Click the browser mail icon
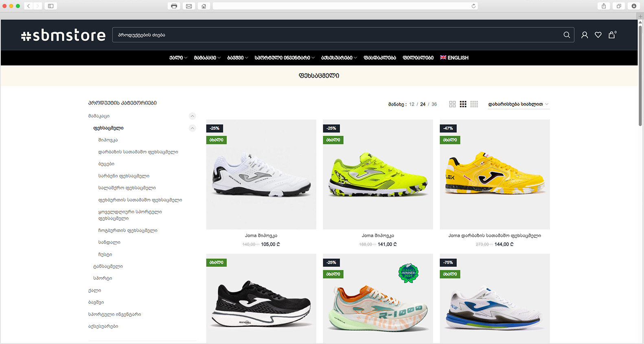The width and height of the screenshot is (644, 344). click(x=189, y=6)
